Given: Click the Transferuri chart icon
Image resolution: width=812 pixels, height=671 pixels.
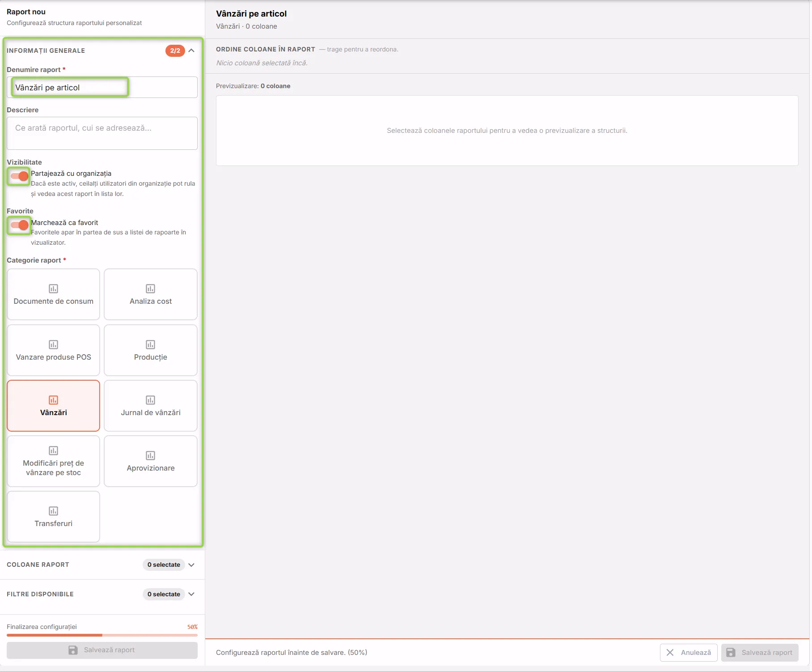Looking at the screenshot, I should pyautogui.click(x=53, y=511).
